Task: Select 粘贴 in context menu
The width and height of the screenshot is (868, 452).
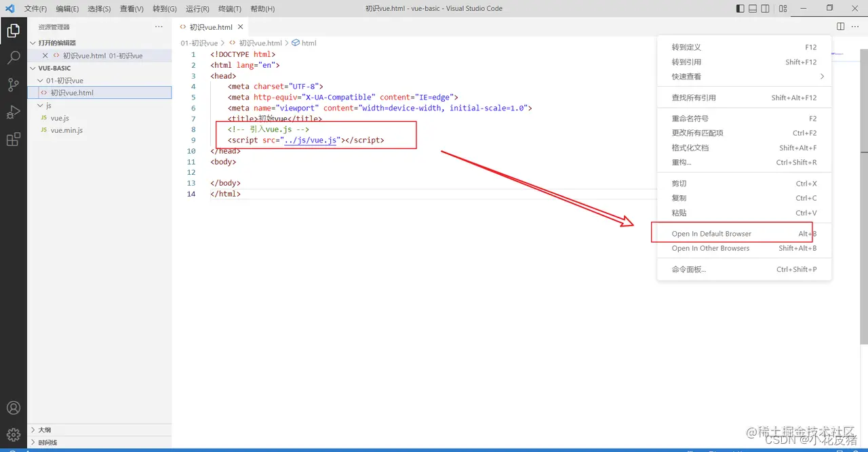Action: (x=744, y=213)
